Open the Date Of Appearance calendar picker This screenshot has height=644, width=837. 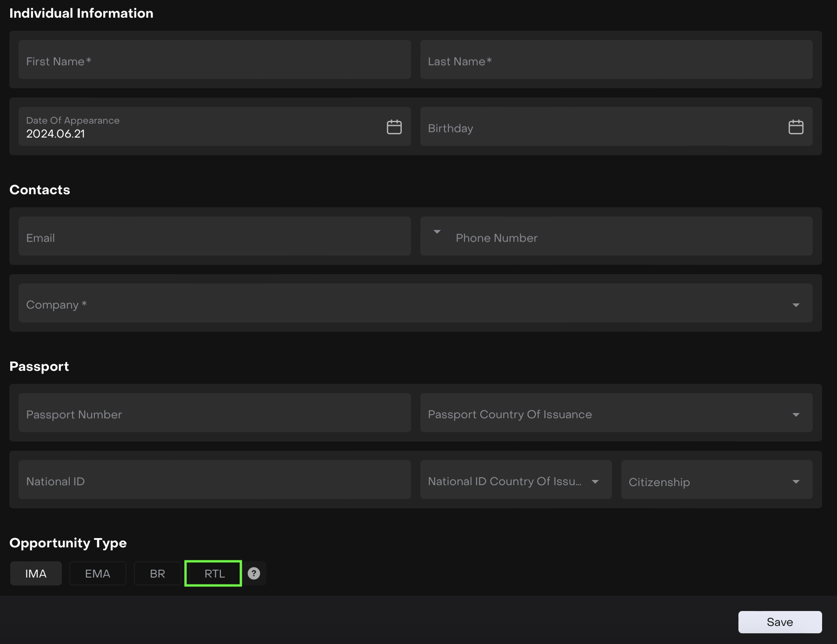pos(394,127)
